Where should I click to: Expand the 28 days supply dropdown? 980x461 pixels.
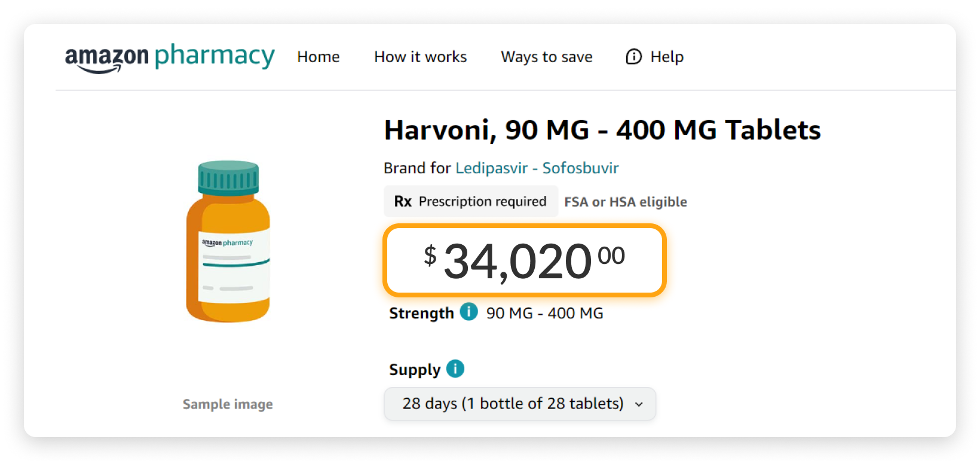[x=513, y=404]
